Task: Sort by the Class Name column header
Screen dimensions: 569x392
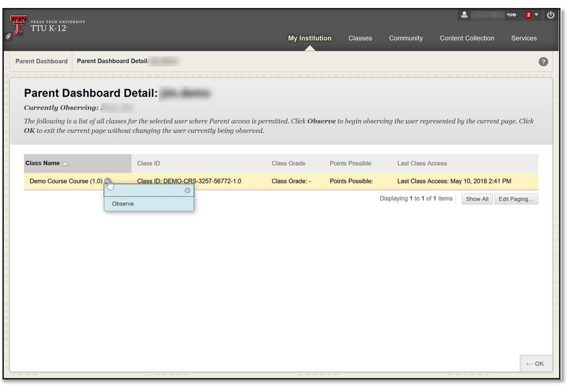Action: coord(43,163)
